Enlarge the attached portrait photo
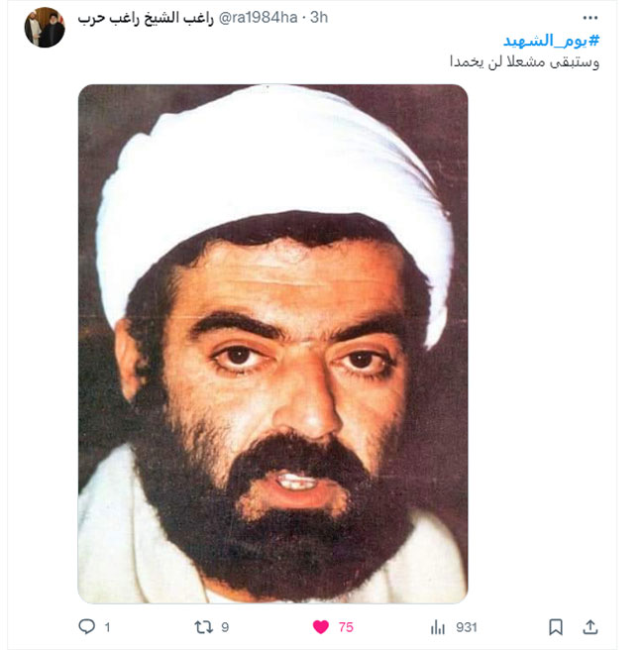 [273, 344]
